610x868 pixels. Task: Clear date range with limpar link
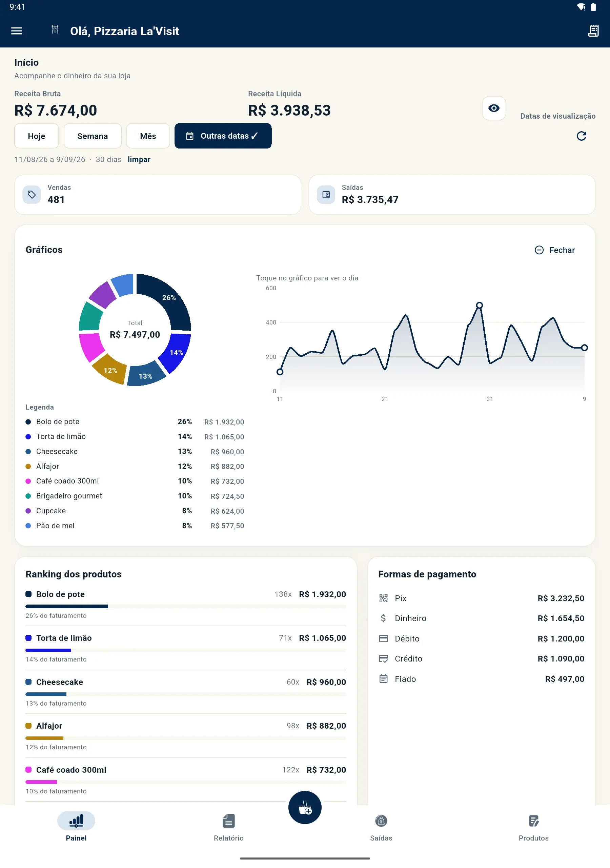click(x=139, y=160)
